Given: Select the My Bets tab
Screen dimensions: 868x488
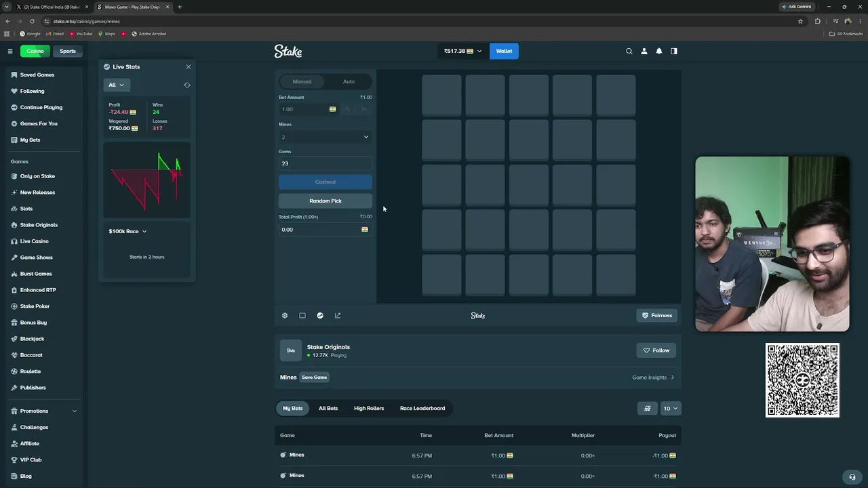Looking at the screenshot, I should point(293,408).
